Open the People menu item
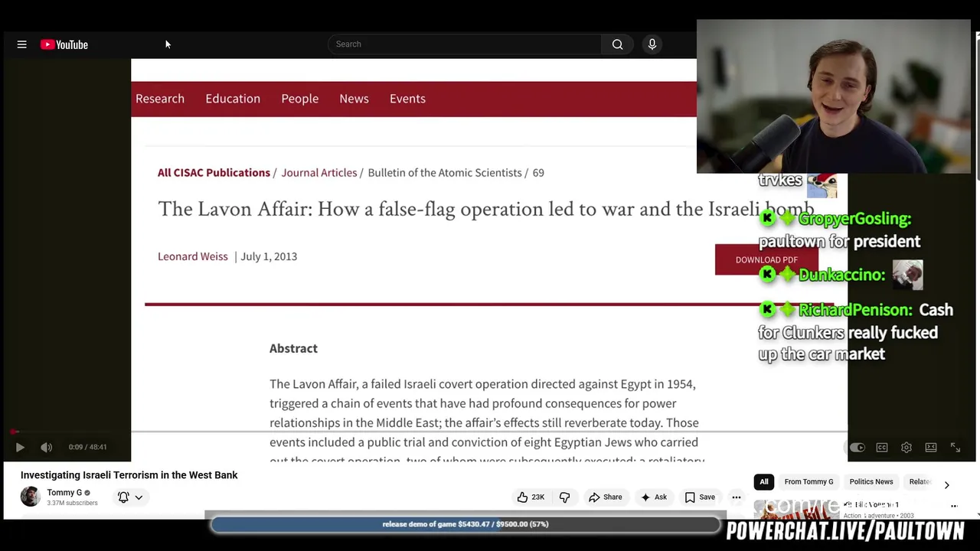Screen dimensions: 980x551 pyautogui.click(x=299, y=99)
